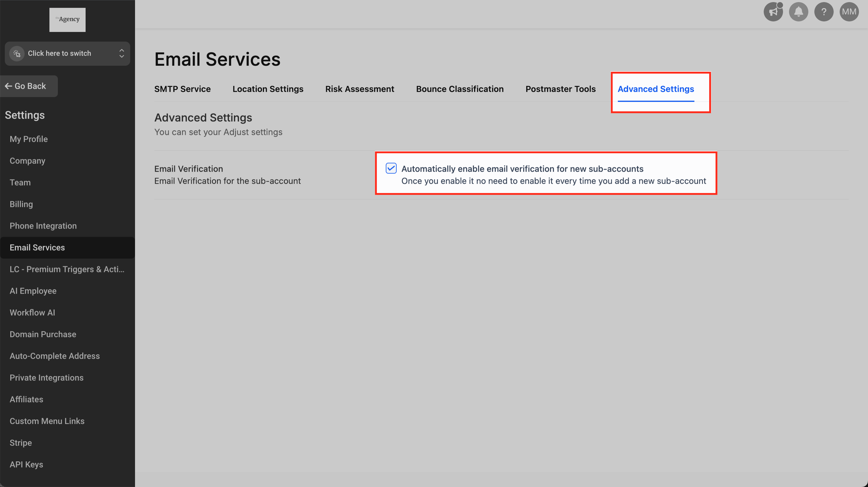Open the Billing settings page

click(21, 204)
